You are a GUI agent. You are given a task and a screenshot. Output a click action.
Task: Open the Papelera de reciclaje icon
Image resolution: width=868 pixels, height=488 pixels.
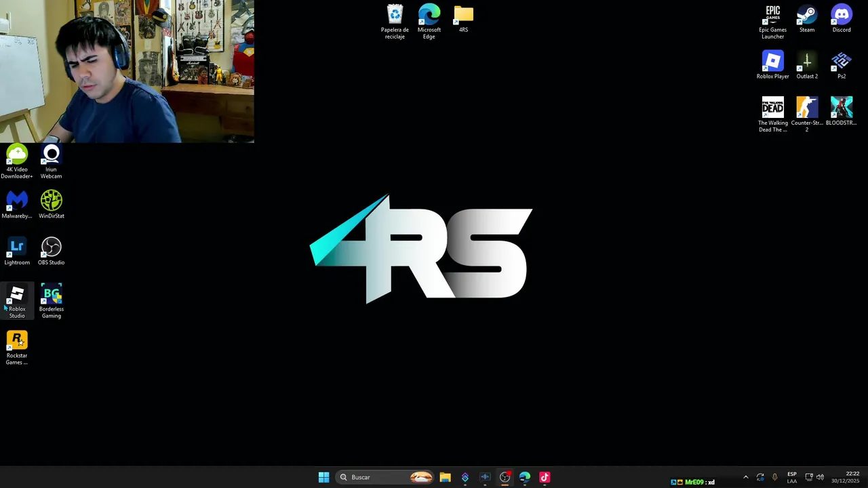coord(395,22)
